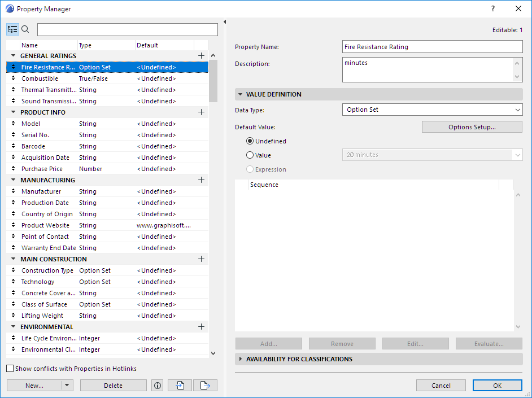Click the Evaluate... button
This screenshot has width=532, height=398.
pos(489,344)
